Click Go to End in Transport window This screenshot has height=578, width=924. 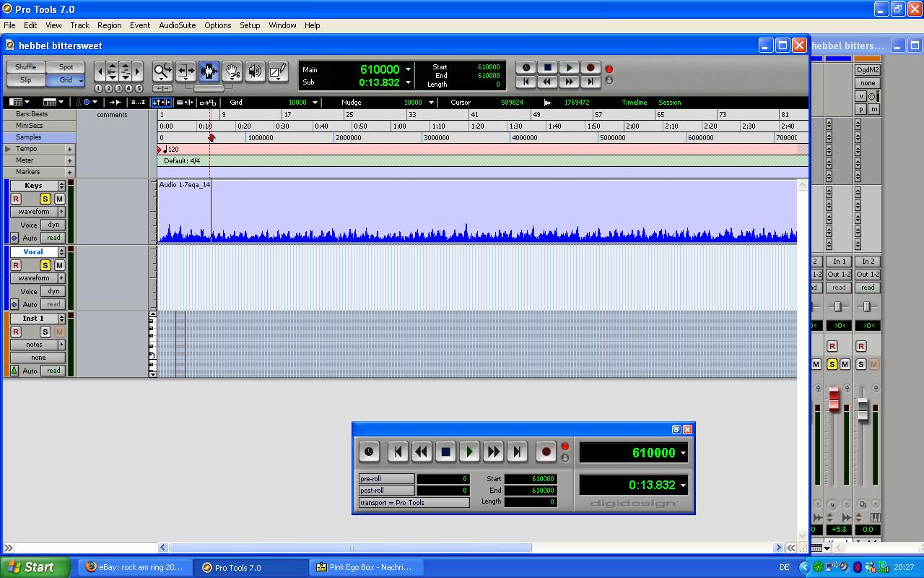point(517,452)
